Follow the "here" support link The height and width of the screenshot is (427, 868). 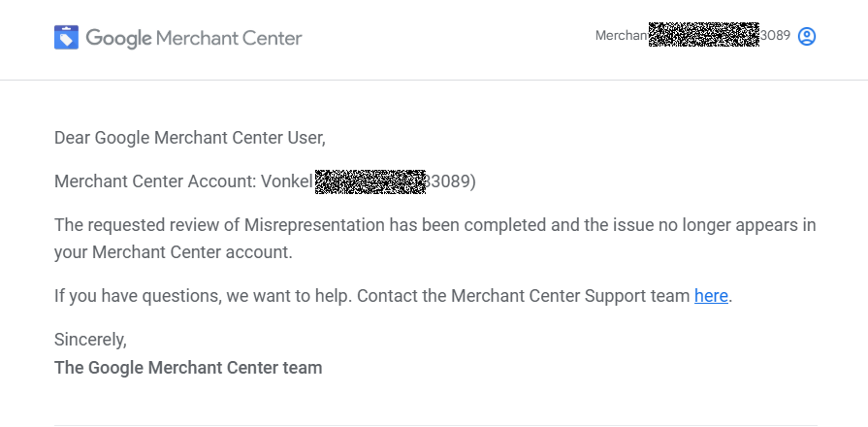pyautogui.click(x=711, y=296)
